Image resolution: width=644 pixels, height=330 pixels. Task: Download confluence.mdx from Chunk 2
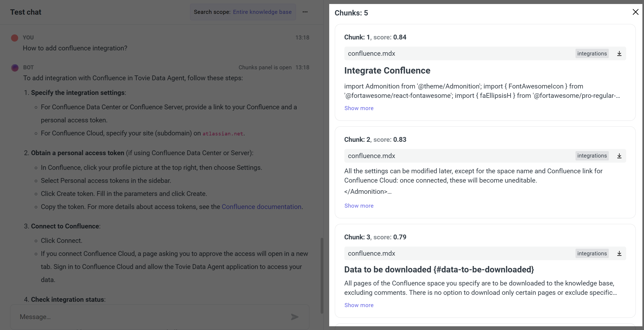tap(619, 156)
